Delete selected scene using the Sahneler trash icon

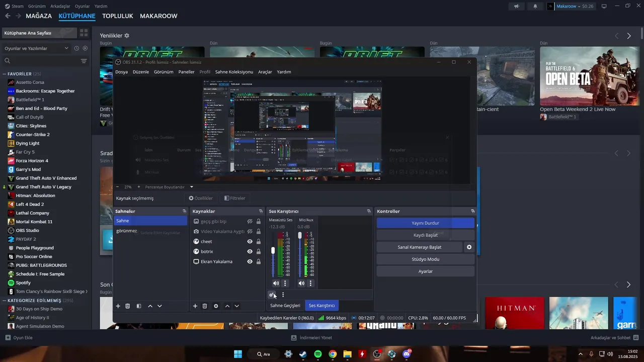click(128, 306)
